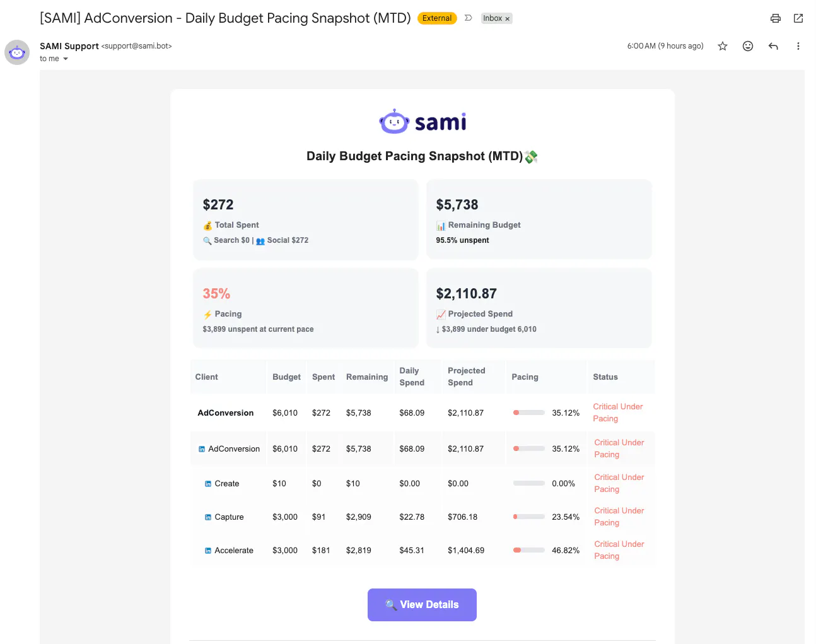
Task: Click LinkedIn icon beside Create campaign
Action: click(208, 484)
